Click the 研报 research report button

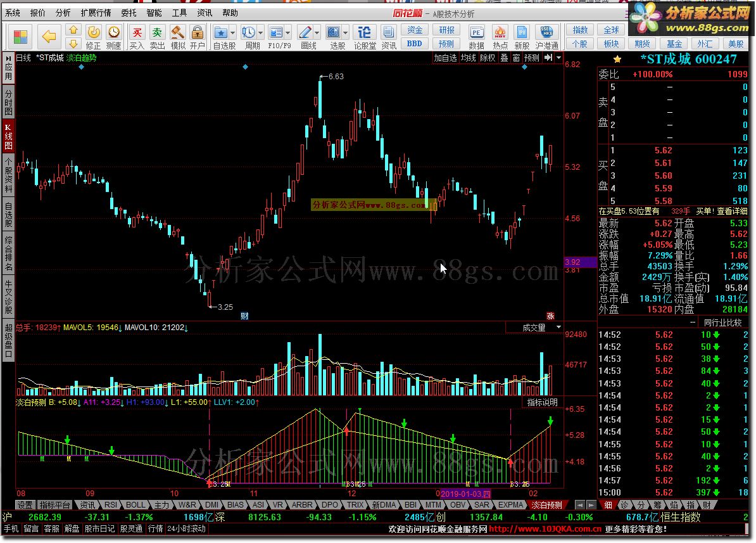(446, 30)
